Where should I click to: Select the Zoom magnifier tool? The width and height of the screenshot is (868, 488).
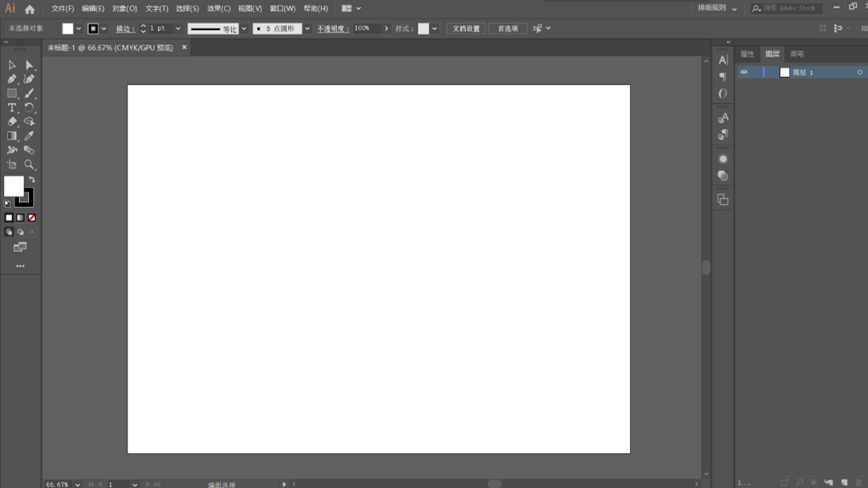tap(29, 164)
